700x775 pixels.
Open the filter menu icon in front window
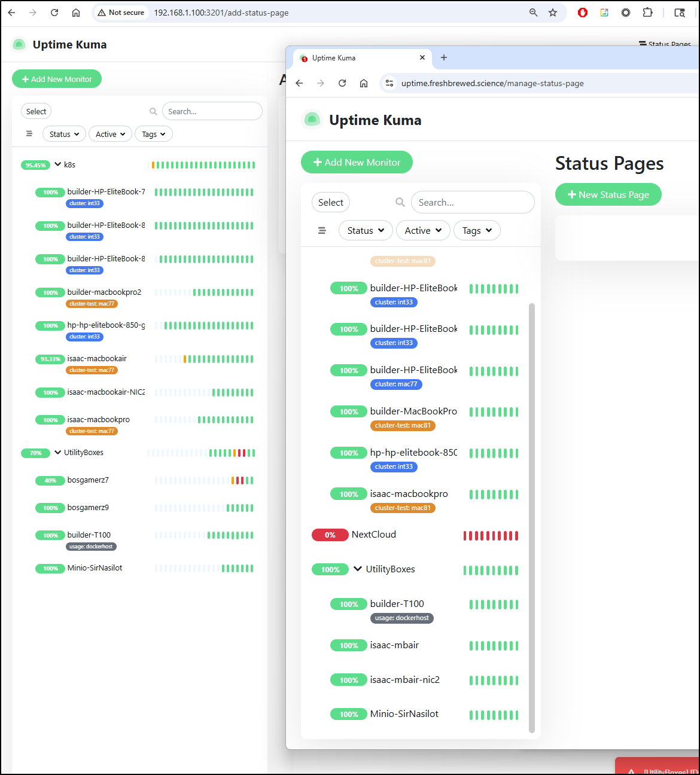[322, 230]
